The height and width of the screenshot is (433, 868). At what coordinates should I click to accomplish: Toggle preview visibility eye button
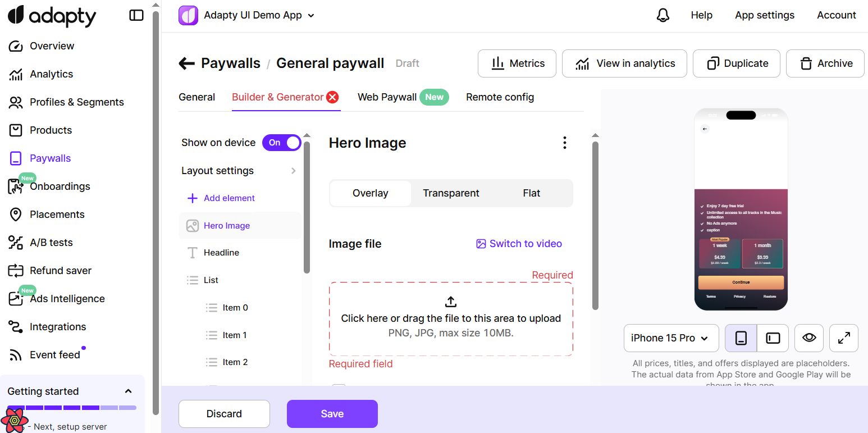[x=808, y=338]
